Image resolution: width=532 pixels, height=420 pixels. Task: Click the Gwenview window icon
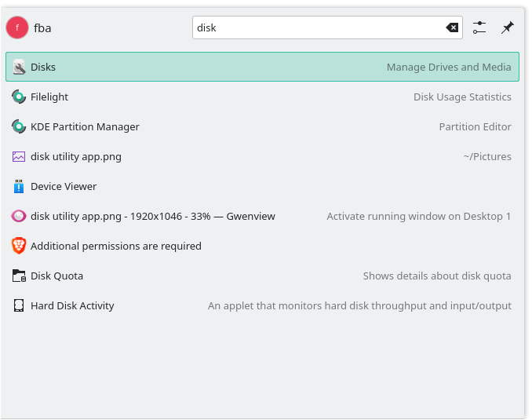click(x=19, y=217)
